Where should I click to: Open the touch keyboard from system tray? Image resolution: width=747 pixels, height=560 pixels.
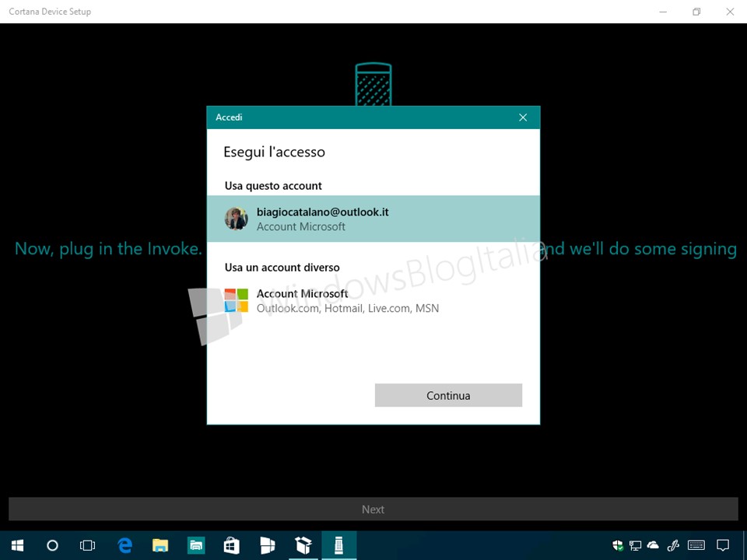click(696, 545)
